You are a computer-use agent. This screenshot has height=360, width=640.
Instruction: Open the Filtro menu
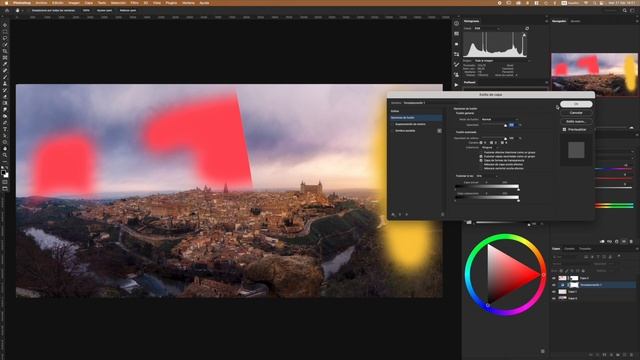(134, 3)
